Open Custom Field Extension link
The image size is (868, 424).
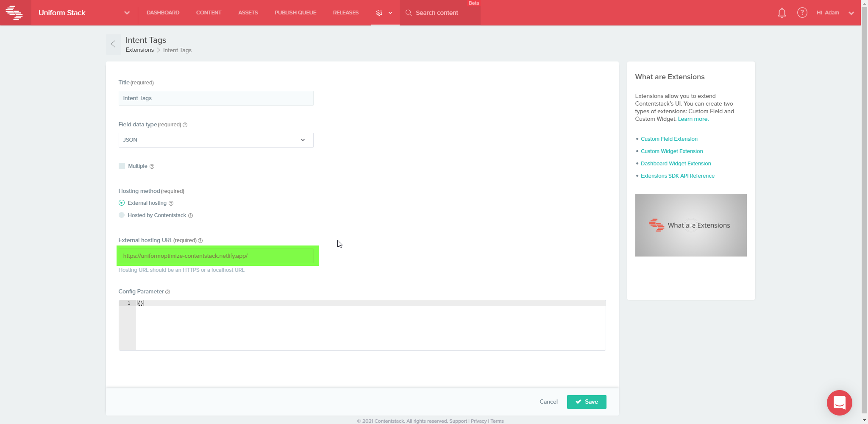[x=669, y=139]
